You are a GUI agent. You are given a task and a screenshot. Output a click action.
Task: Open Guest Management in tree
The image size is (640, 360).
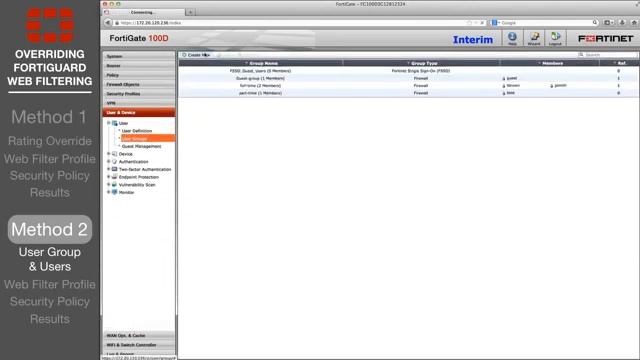[x=141, y=146]
